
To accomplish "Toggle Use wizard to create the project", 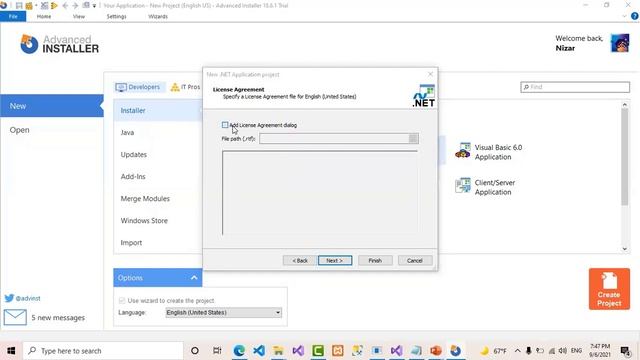I will pos(122,300).
